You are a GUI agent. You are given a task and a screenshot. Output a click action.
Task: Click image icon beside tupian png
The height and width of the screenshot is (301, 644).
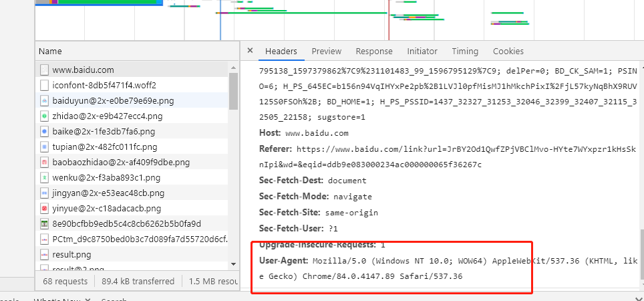[44, 146]
